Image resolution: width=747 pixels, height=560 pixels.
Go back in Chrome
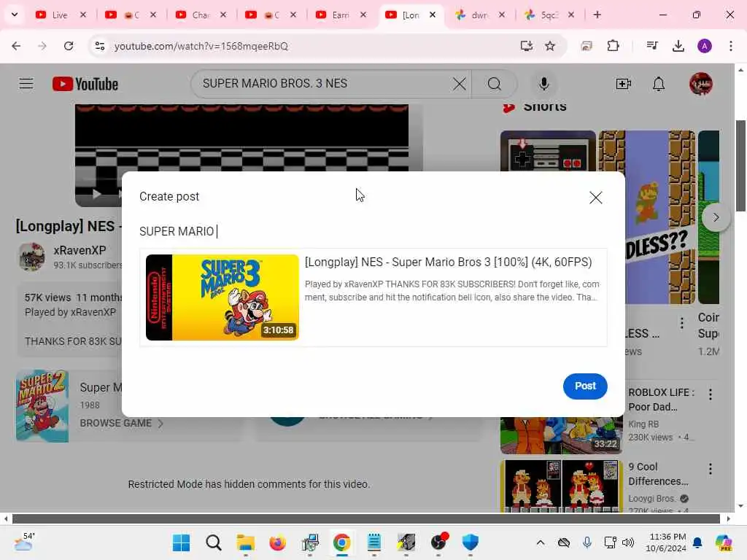16,46
